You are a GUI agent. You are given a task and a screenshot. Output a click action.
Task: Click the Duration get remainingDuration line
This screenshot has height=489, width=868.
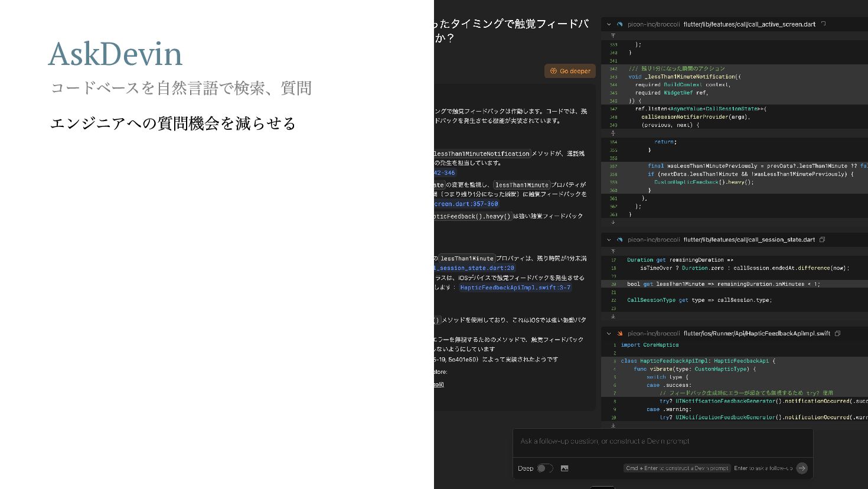click(x=680, y=260)
